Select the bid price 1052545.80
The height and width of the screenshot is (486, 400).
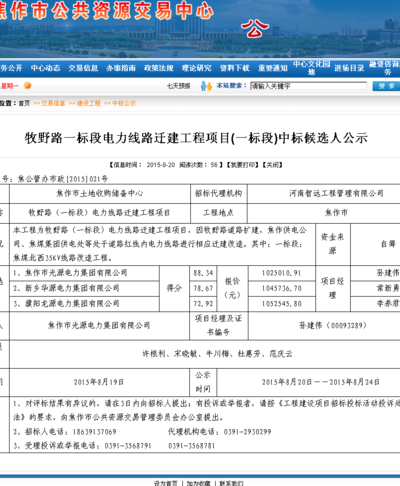[x=281, y=304]
